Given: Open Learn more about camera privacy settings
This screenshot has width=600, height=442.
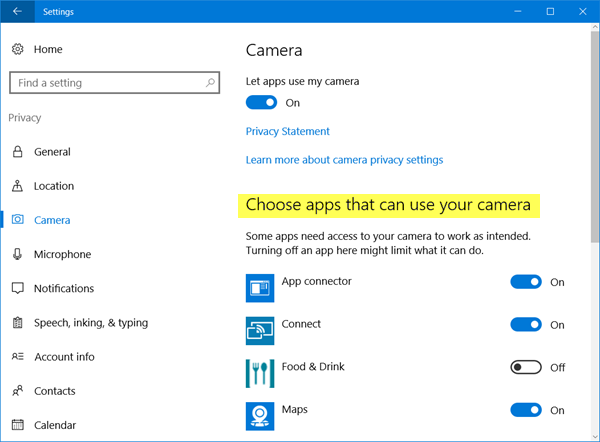Looking at the screenshot, I should coord(344,160).
